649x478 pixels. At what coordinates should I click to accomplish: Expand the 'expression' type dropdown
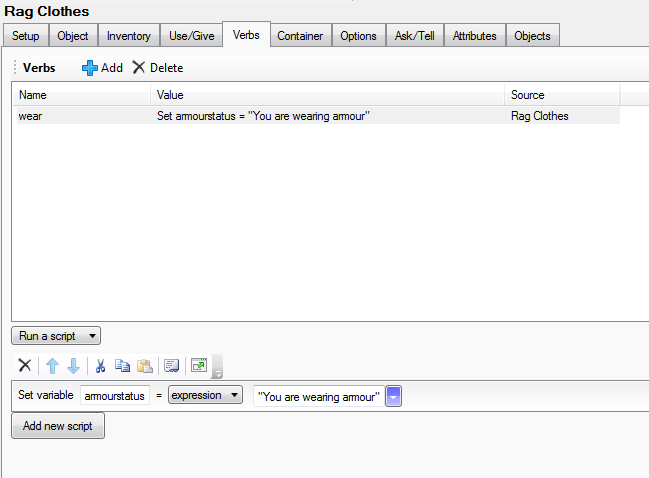pos(205,396)
